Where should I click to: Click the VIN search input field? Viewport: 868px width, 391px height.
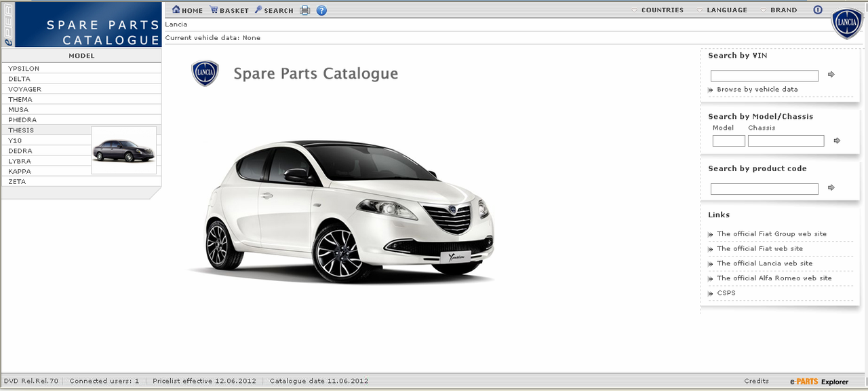764,76
